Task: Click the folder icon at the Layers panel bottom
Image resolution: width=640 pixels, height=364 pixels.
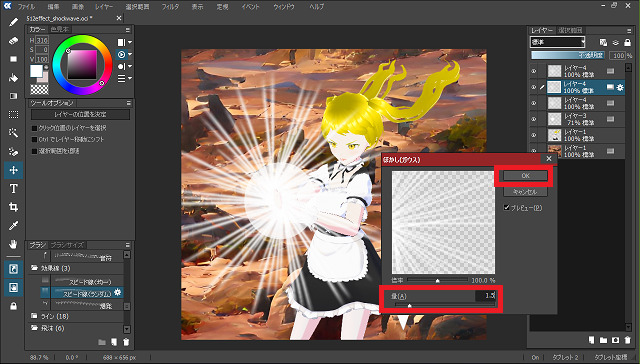Action: [x=603, y=340]
